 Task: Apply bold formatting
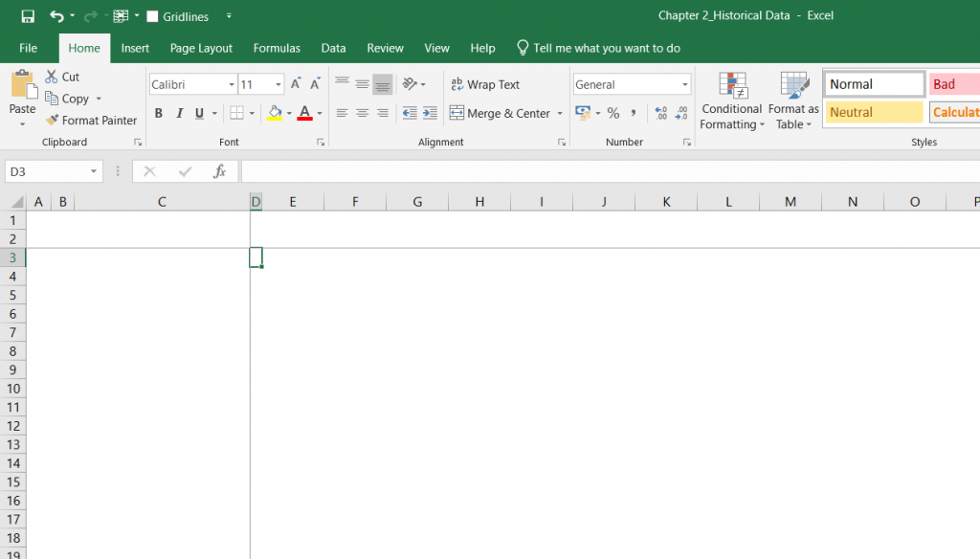point(158,113)
